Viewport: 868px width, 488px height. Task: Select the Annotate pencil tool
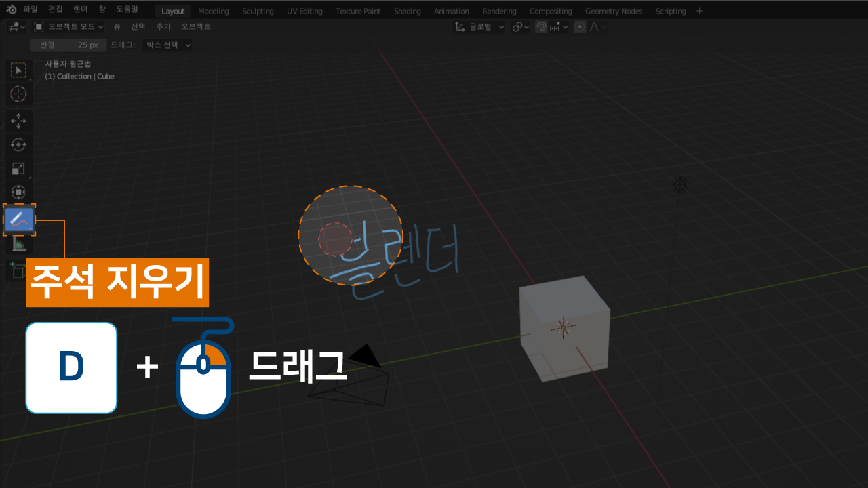click(x=18, y=220)
